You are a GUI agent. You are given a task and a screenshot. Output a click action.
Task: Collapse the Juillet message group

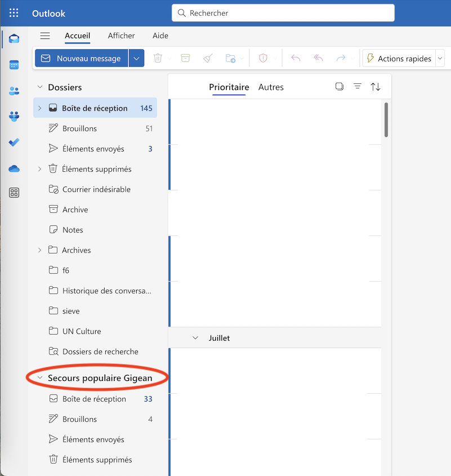[x=195, y=338]
